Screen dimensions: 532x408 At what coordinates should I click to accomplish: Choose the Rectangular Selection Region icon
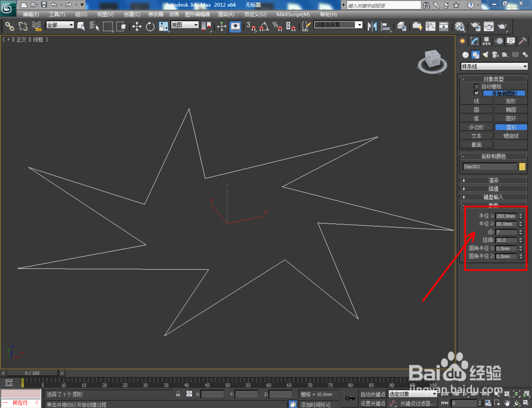[x=108, y=26]
